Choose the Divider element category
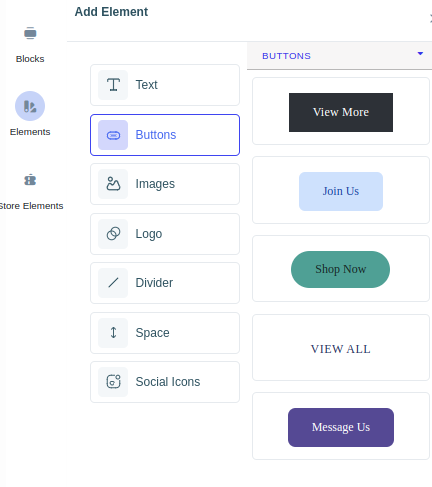 pyautogui.click(x=165, y=283)
